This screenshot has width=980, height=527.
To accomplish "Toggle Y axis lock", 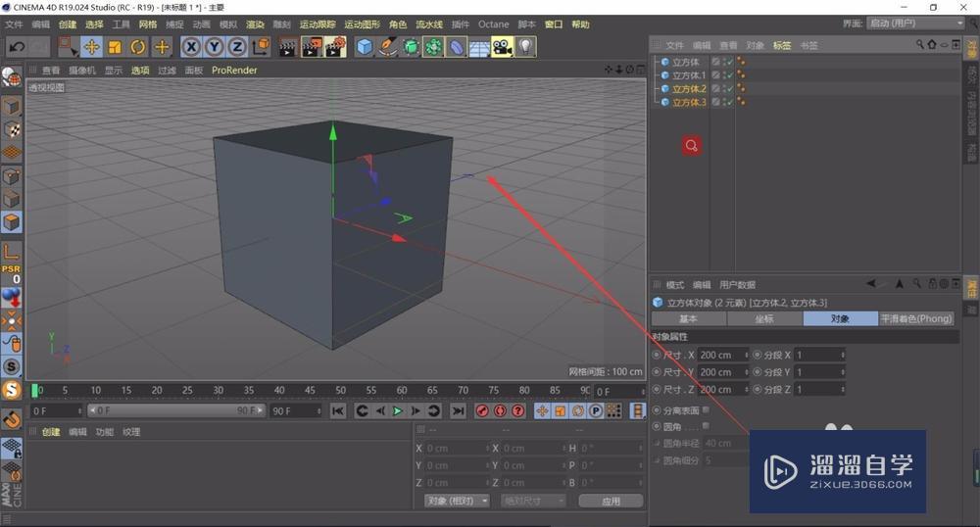I will point(215,47).
